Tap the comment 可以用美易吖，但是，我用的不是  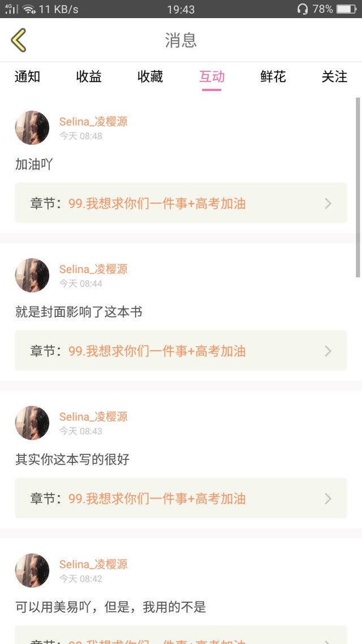(111, 607)
